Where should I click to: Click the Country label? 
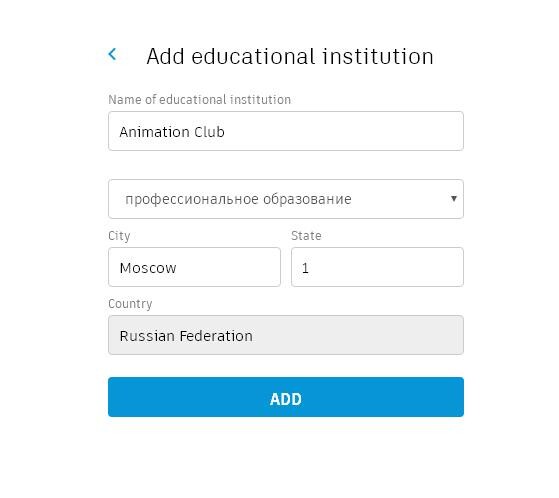tap(130, 304)
